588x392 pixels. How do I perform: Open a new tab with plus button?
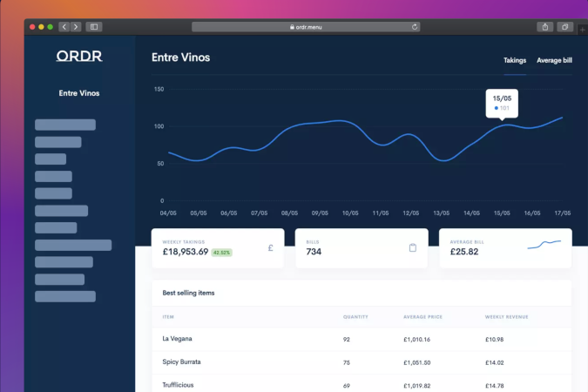[583, 29]
